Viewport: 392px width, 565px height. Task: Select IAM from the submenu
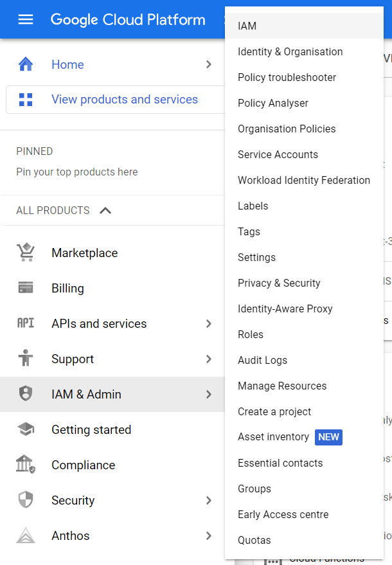pyautogui.click(x=247, y=26)
